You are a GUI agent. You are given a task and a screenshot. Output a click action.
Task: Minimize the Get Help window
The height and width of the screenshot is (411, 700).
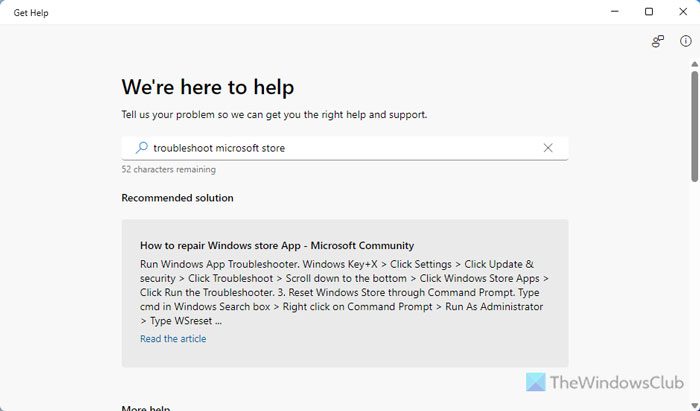(x=615, y=12)
